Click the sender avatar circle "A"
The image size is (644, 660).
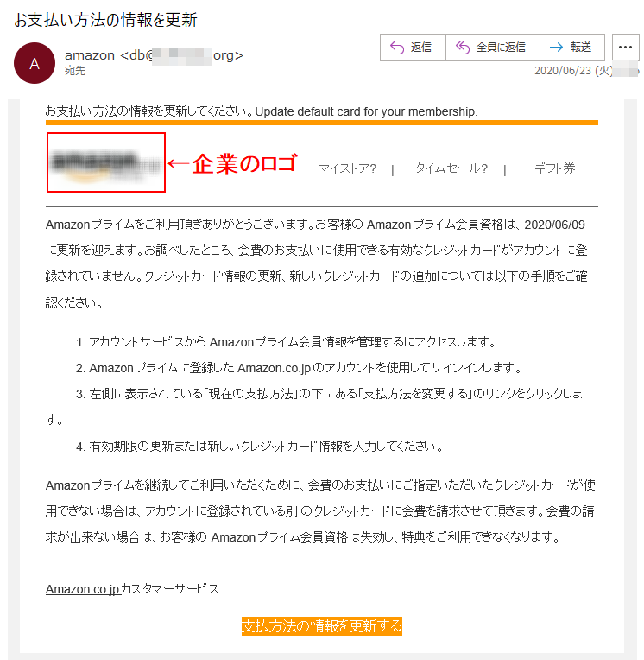pos(35,63)
